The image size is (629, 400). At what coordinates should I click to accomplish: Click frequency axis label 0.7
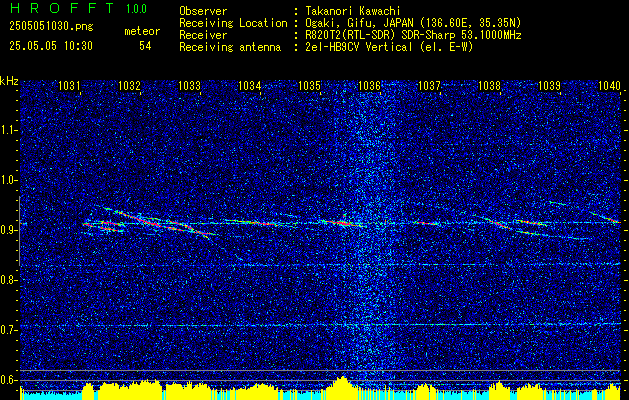click(x=8, y=330)
